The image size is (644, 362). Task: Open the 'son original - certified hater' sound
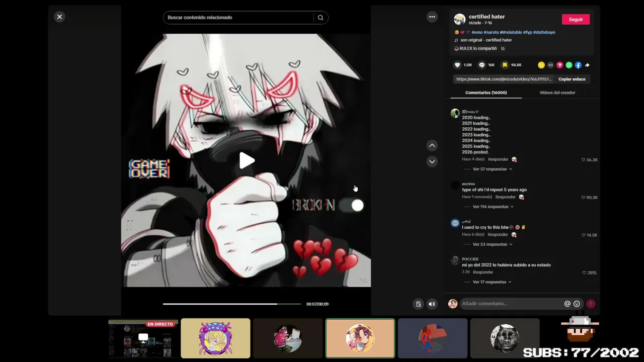click(x=486, y=40)
